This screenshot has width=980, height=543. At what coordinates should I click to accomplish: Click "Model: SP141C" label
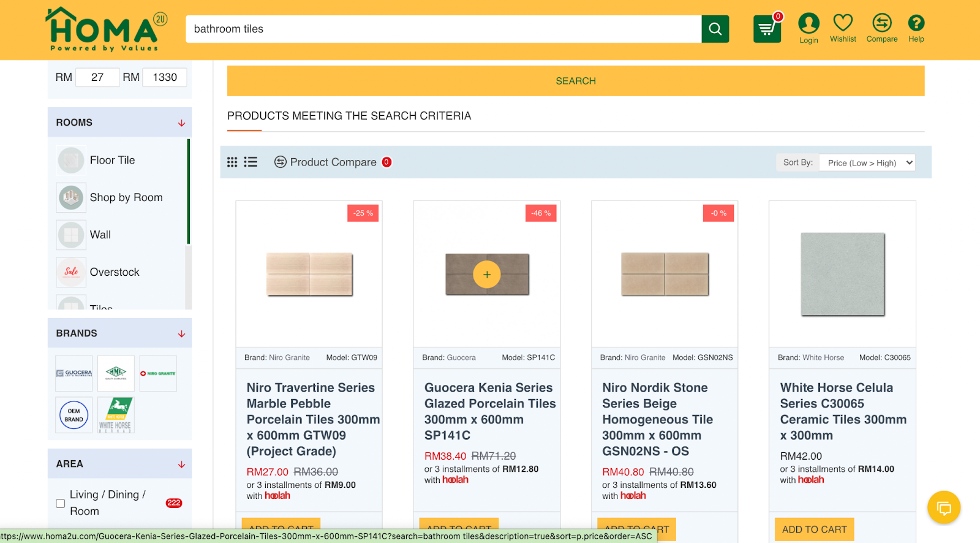529,357
